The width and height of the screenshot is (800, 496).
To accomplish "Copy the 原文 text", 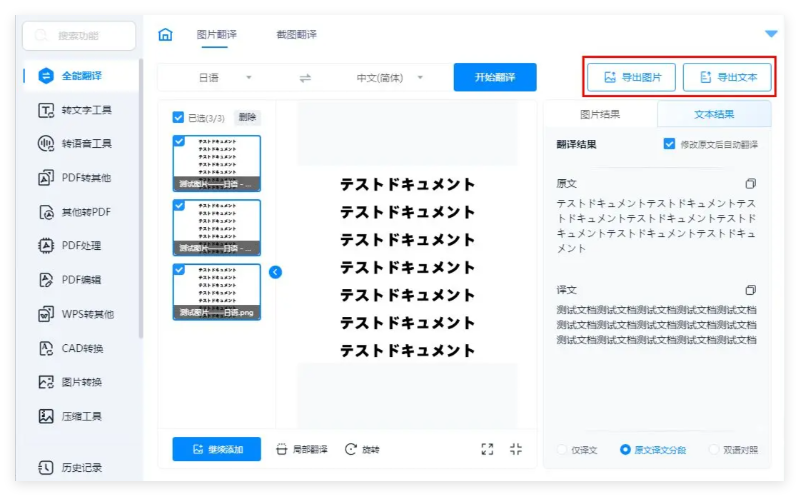I will pyautogui.click(x=751, y=183).
